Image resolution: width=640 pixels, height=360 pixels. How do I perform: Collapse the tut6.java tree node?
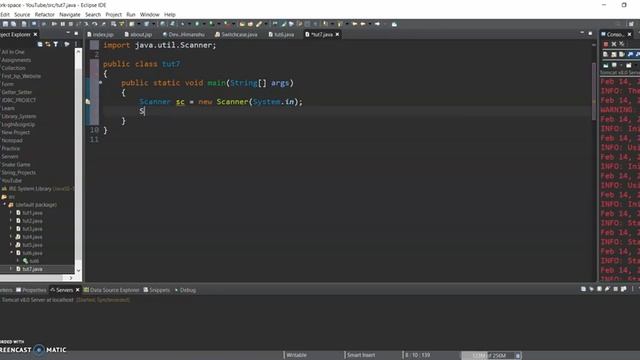click(11, 253)
